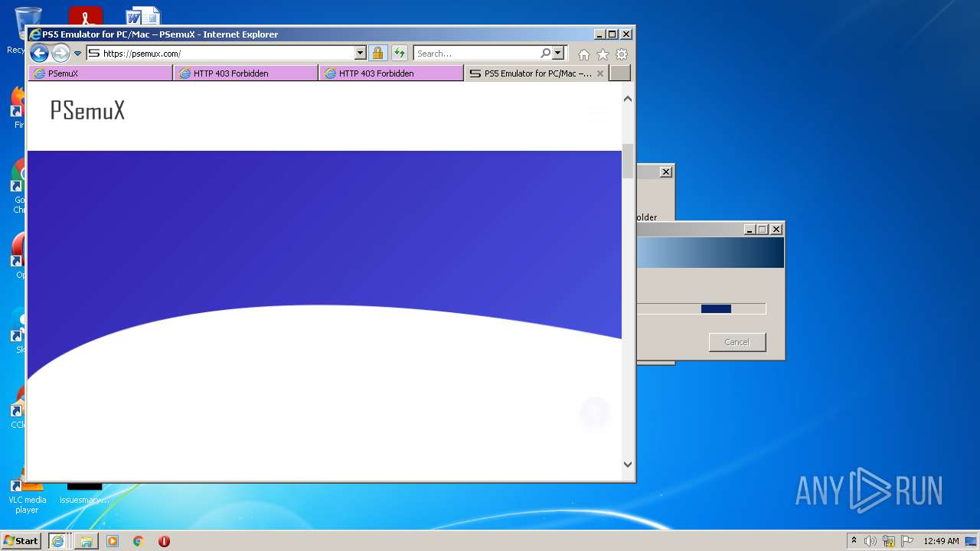Click the PSemuX site logo
Image resolution: width=980 pixels, height=551 pixels.
tap(87, 111)
